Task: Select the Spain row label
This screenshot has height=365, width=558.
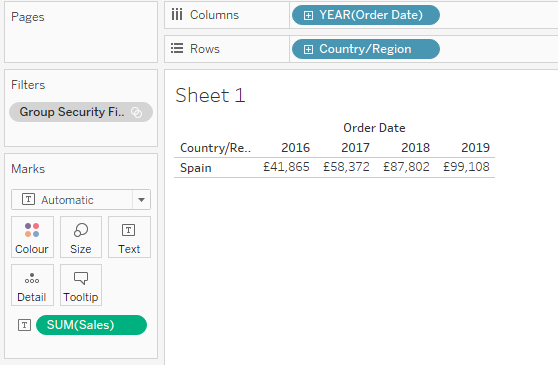Action: [x=196, y=168]
